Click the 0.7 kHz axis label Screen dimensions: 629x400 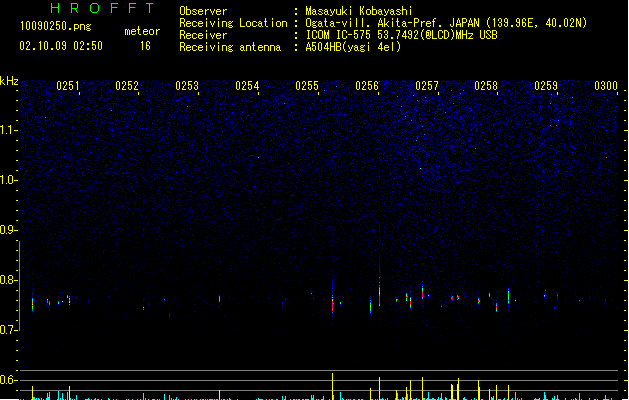point(7,330)
